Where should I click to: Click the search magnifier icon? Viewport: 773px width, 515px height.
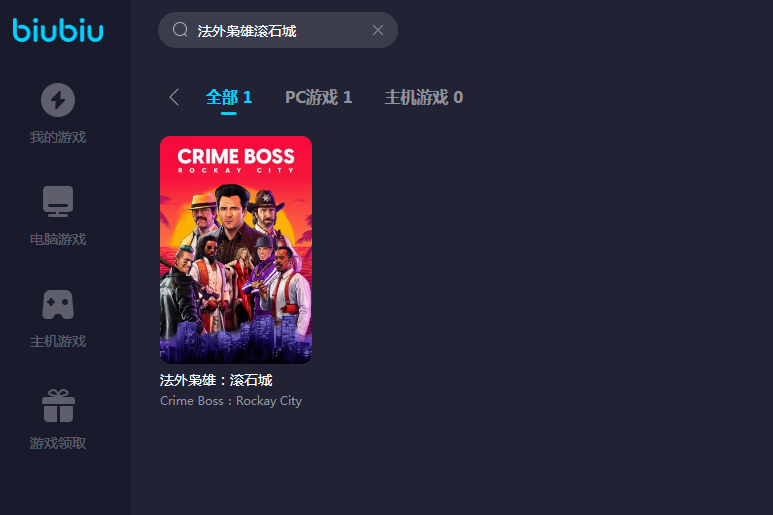pos(180,30)
